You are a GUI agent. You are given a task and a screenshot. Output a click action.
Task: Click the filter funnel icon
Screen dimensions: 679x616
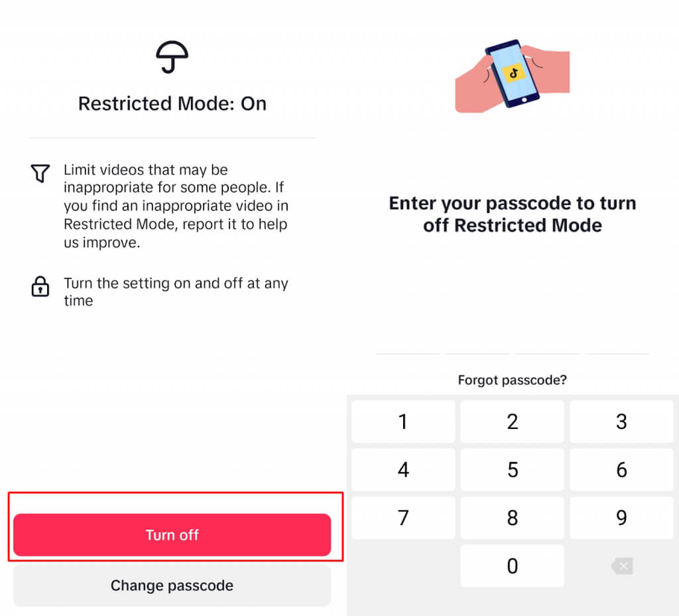(40, 174)
